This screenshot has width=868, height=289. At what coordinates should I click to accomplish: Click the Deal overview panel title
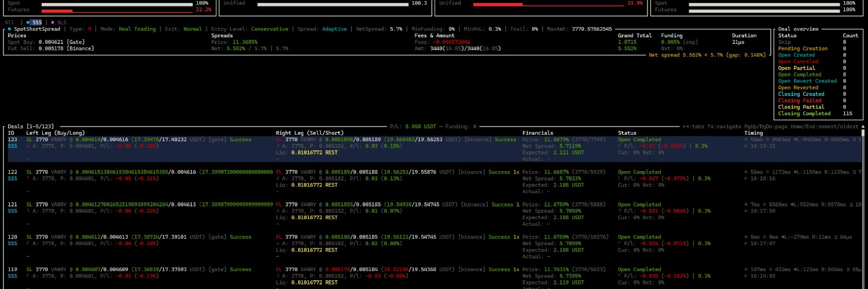[798, 29]
